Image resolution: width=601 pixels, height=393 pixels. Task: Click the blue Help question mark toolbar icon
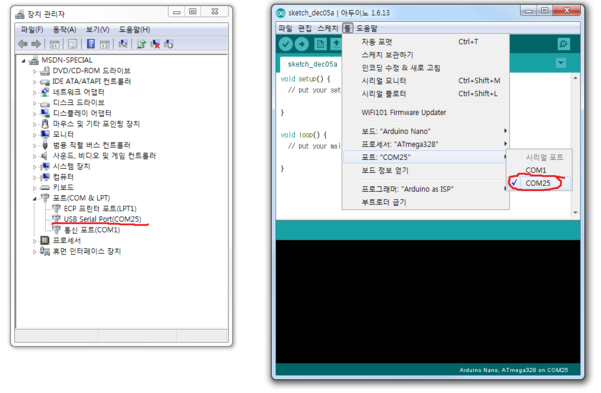click(91, 44)
